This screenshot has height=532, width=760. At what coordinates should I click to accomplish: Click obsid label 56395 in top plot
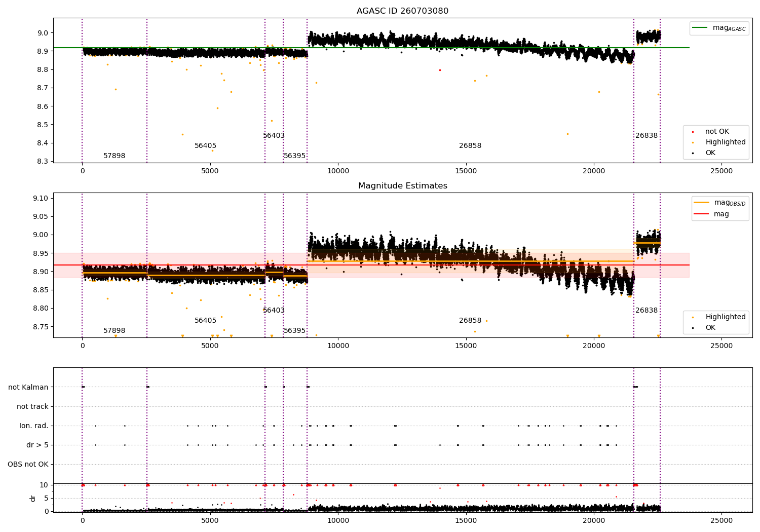point(294,156)
